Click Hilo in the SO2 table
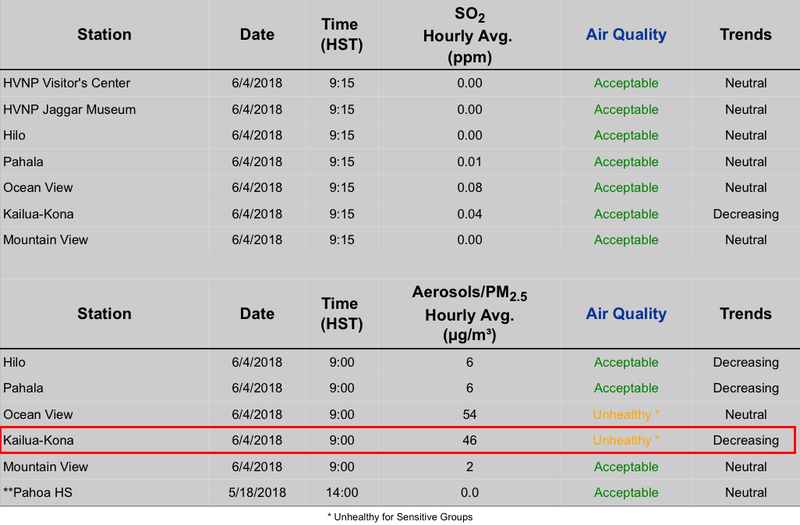This screenshot has width=800, height=525. coord(14,135)
